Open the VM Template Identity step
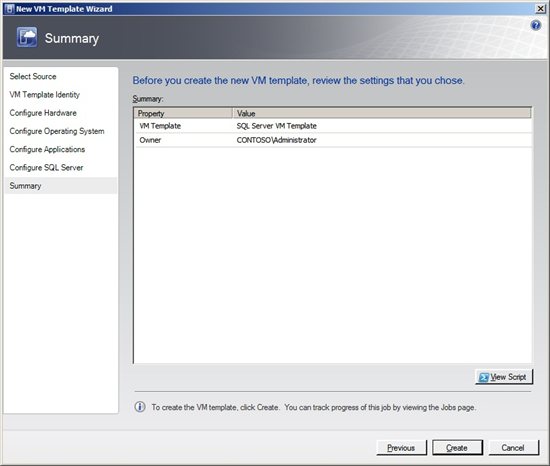550x466 pixels. 45,95
